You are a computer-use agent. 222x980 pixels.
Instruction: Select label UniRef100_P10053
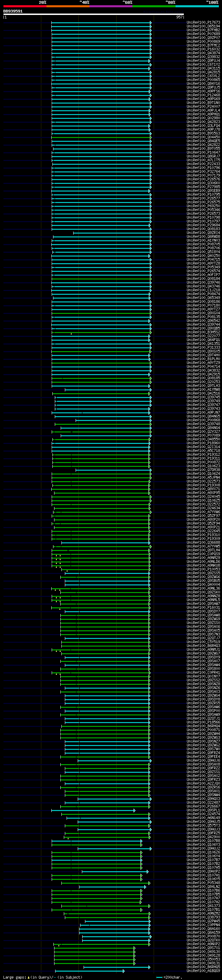point(203,569)
